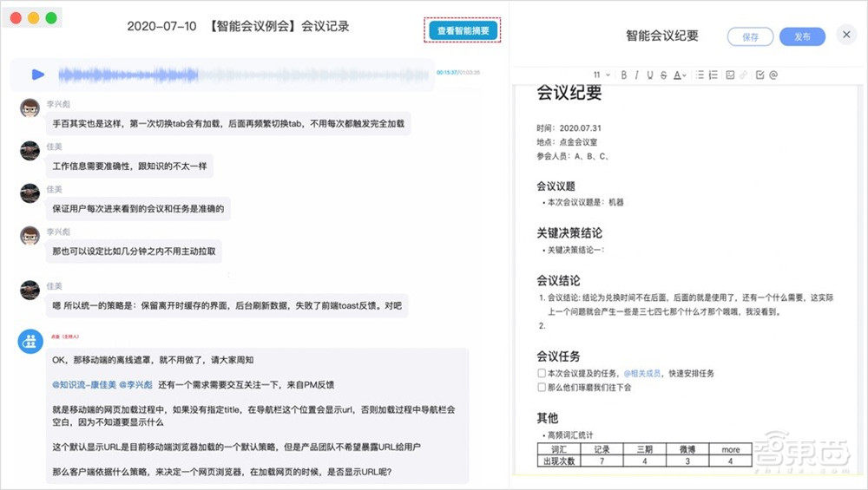Click 佳美's avatar beside the 保证用户每次进来 message
The image size is (868, 490).
click(30, 193)
